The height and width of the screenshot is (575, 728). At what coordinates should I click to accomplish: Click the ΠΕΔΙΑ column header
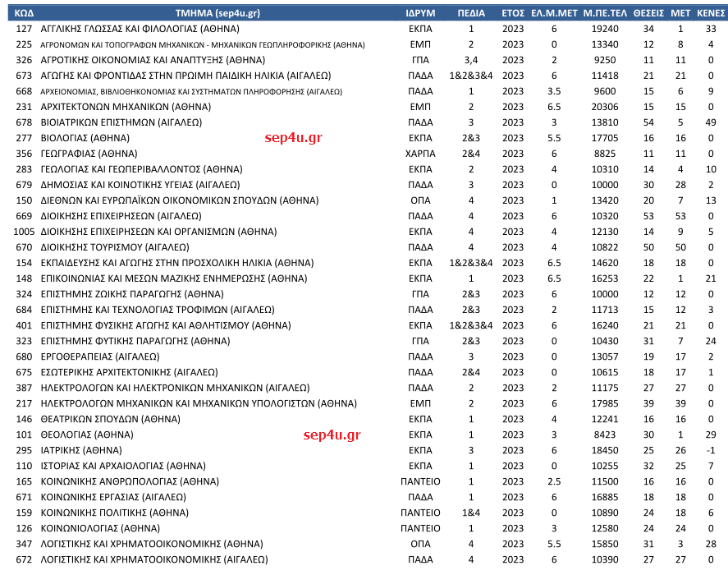tap(471, 14)
